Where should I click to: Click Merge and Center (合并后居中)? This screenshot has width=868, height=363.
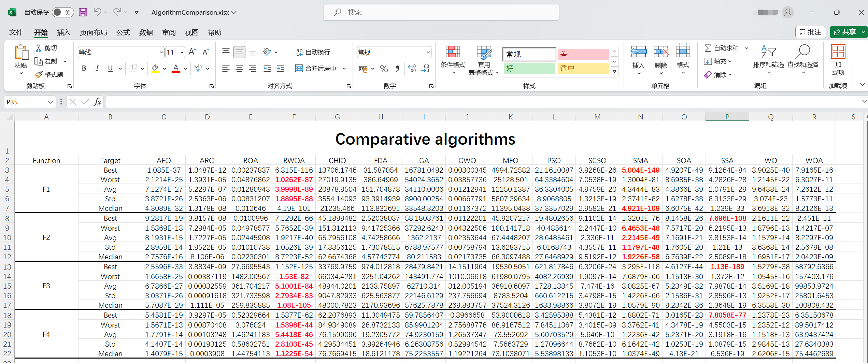click(x=316, y=69)
